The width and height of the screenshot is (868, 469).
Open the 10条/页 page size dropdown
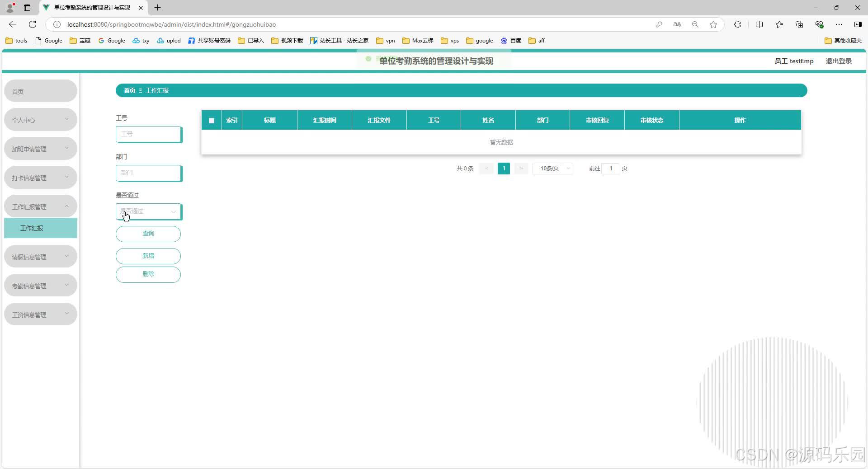552,169
